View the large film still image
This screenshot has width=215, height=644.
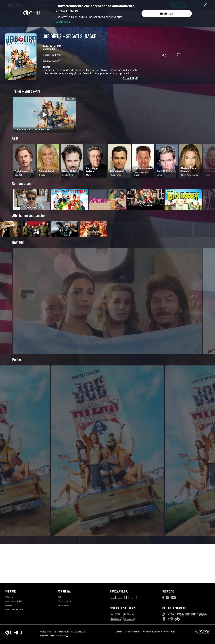pyautogui.click(x=107, y=301)
